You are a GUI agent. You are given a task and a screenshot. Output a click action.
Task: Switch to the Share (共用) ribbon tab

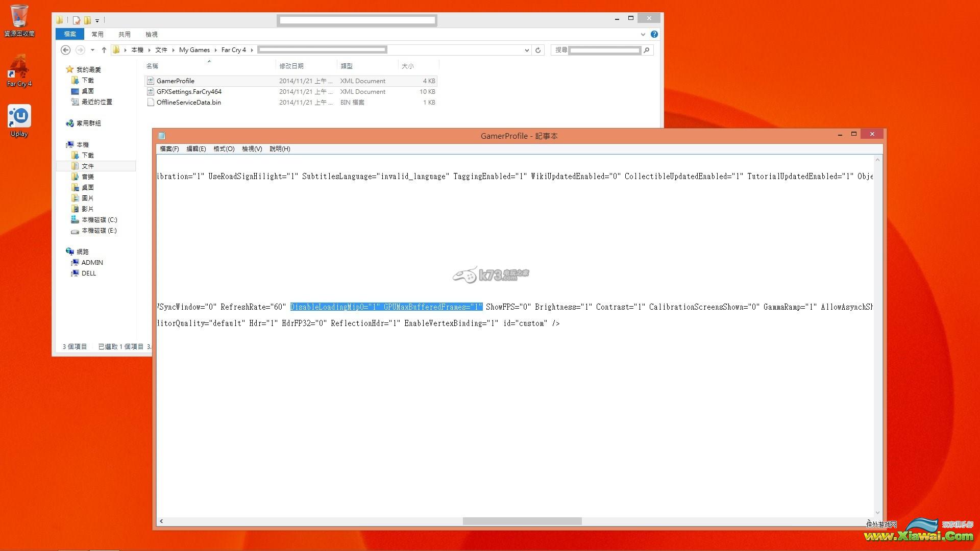125,34
